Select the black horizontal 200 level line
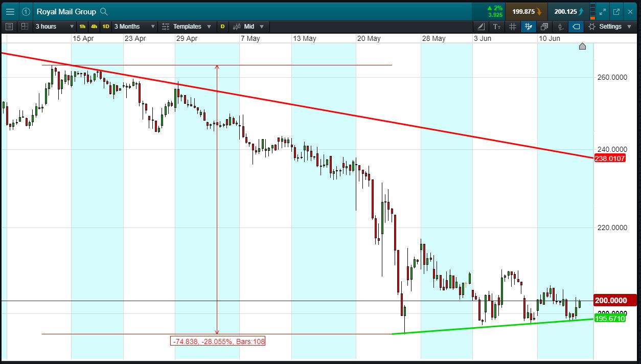Image resolution: width=641 pixels, height=364 pixels. point(296,301)
